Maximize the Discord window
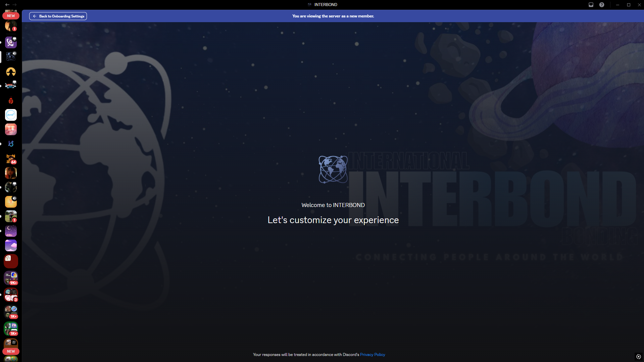This screenshot has height=362, width=644. coord(629,5)
